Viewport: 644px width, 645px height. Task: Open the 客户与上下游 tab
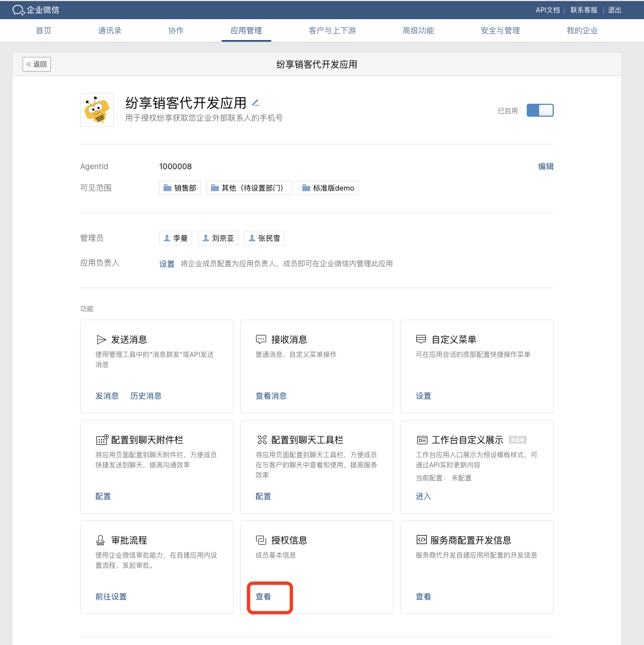point(332,30)
